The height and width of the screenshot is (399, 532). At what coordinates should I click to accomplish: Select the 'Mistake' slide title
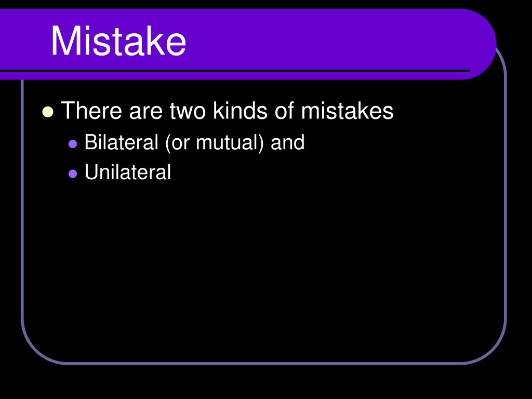click(x=118, y=41)
